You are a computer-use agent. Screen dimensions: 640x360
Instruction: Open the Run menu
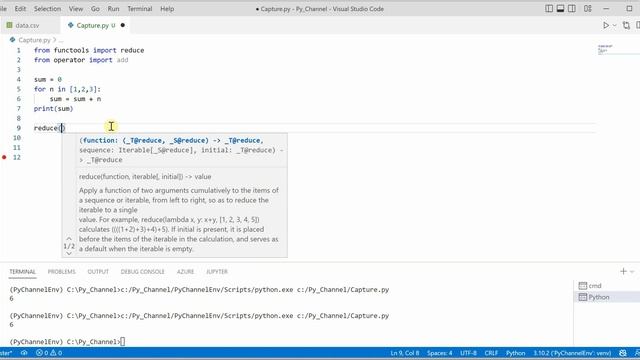coord(113,9)
